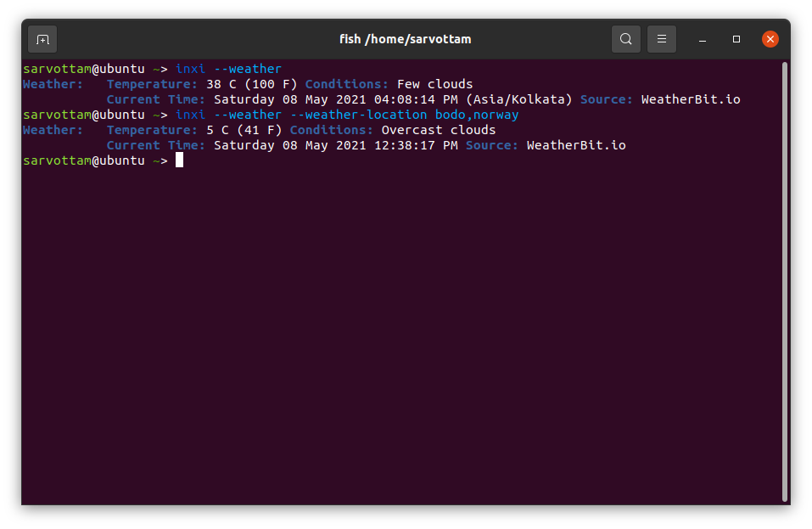Open the hamburger menu
This screenshot has height=529, width=812.
coord(661,39)
